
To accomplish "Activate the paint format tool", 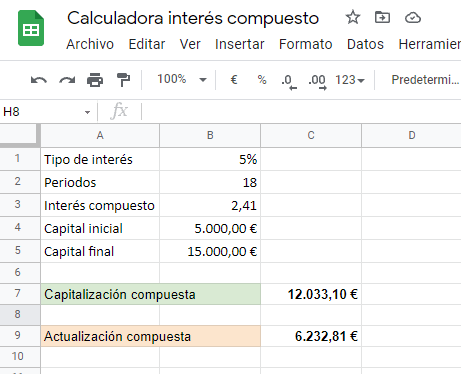I will pyautogui.click(x=123, y=80).
